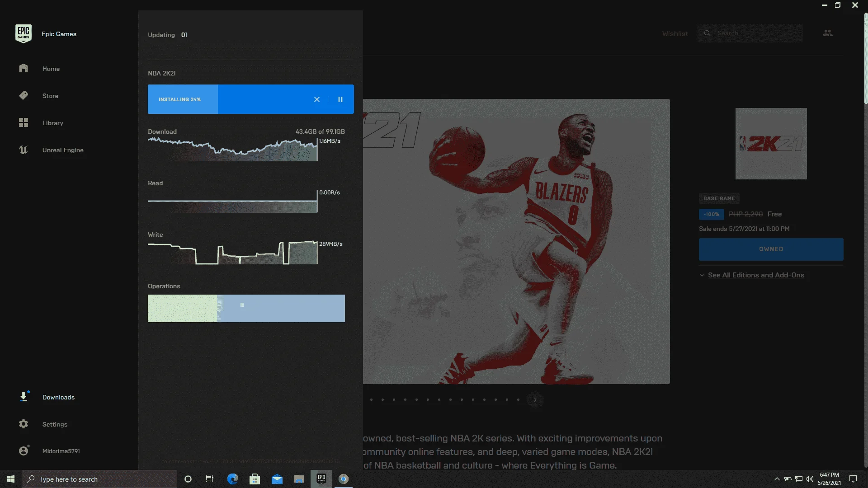The image size is (868, 488).
Task: Open the Mail app on taskbar
Action: tap(277, 479)
